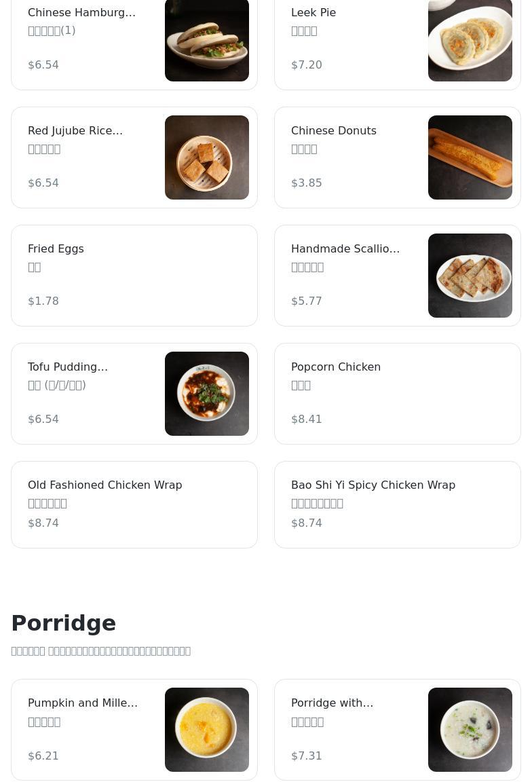Click the Porridge section heading

coord(64,623)
